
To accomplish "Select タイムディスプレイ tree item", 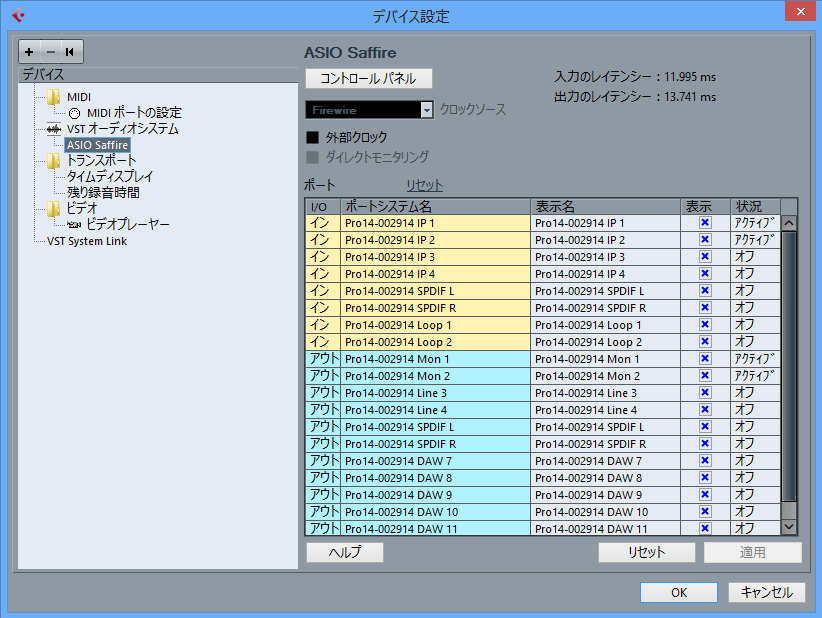I will pyautogui.click(x=110, y=177).
